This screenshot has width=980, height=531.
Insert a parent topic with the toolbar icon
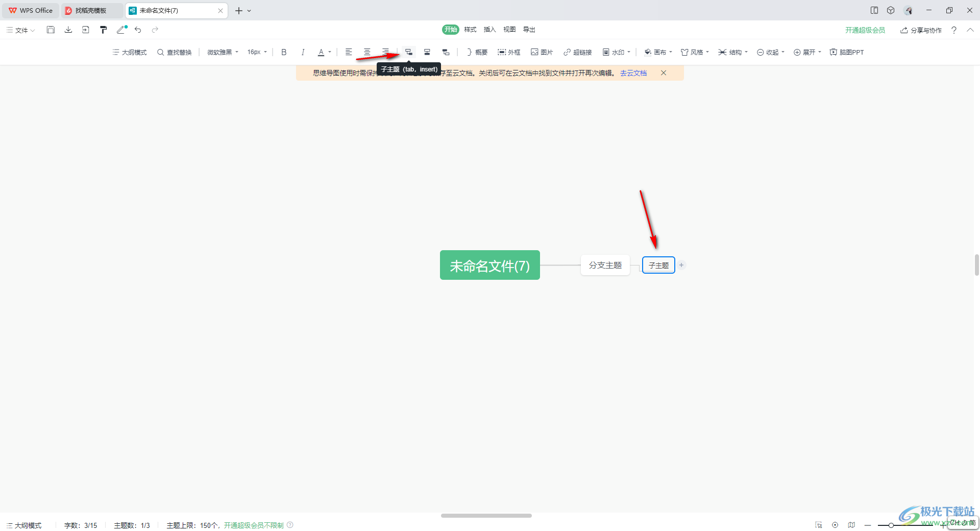[x=446, y=52]
